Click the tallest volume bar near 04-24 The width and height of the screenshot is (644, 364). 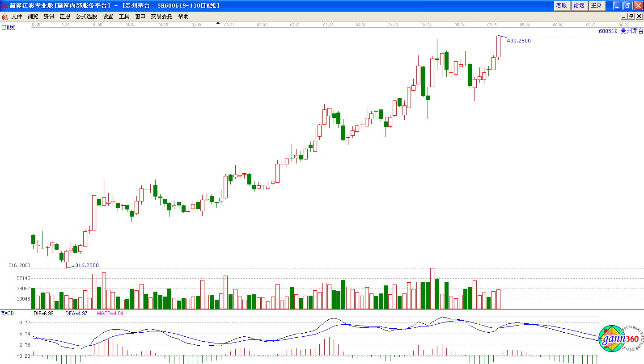click(x=432, y=289)
